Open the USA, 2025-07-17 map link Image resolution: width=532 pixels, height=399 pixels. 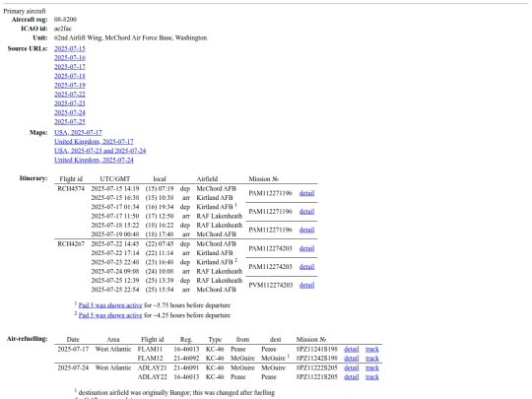pyautogui.click(x=78, y=133)
